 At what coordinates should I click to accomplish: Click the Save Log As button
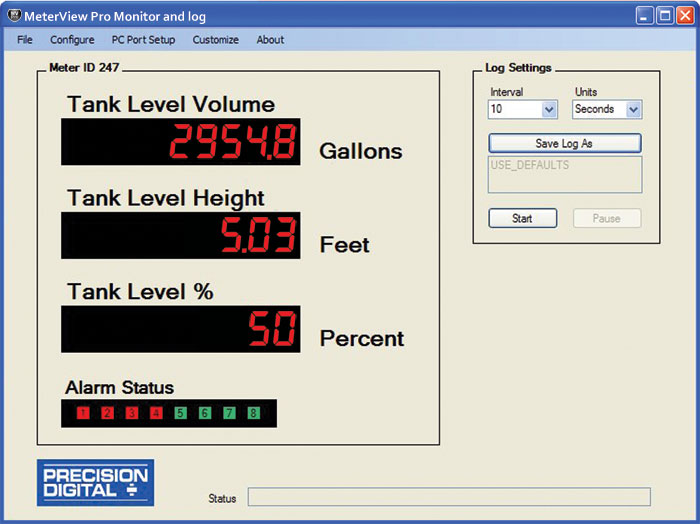pyautogui.click(x=565, y=143)
